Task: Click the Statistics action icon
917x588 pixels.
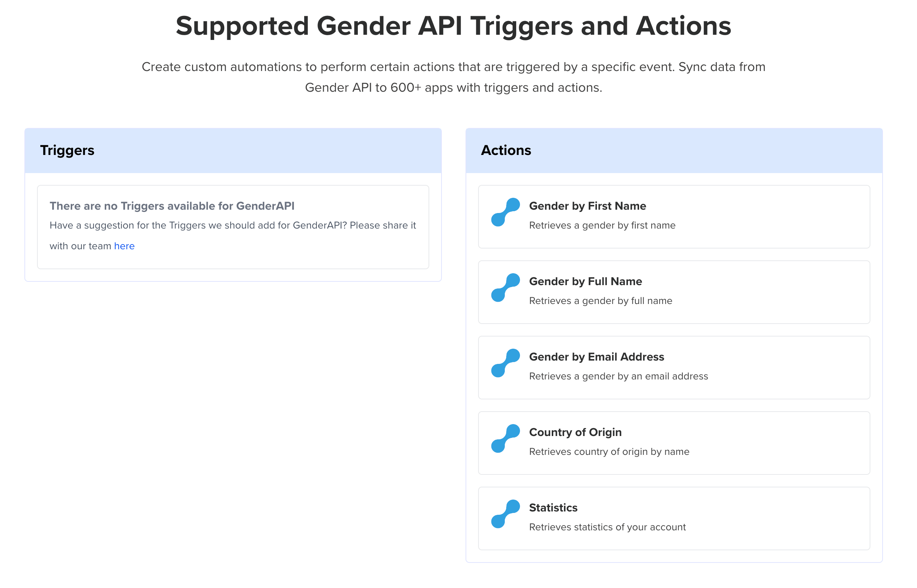Action: click(505, 514)
